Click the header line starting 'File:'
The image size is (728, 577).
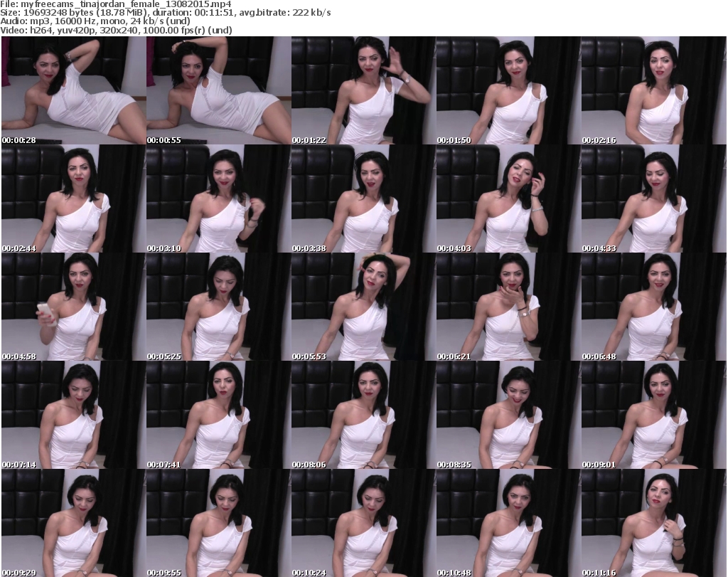(116, 4)
